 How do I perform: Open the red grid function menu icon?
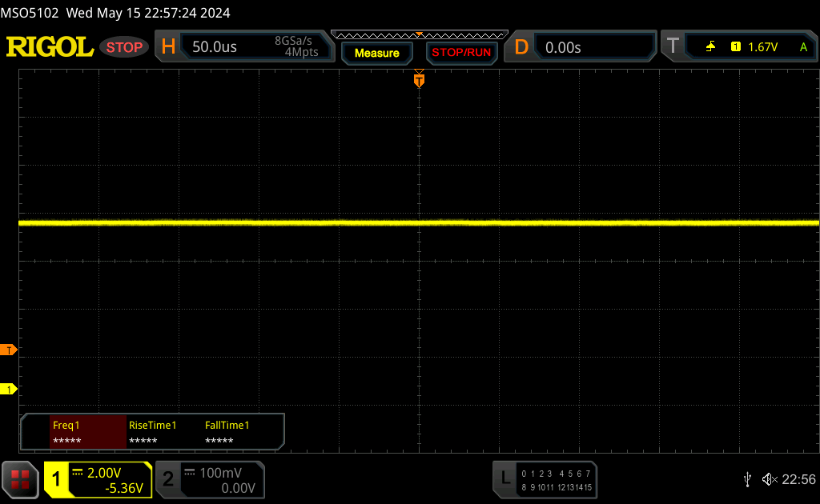point(20,479)
